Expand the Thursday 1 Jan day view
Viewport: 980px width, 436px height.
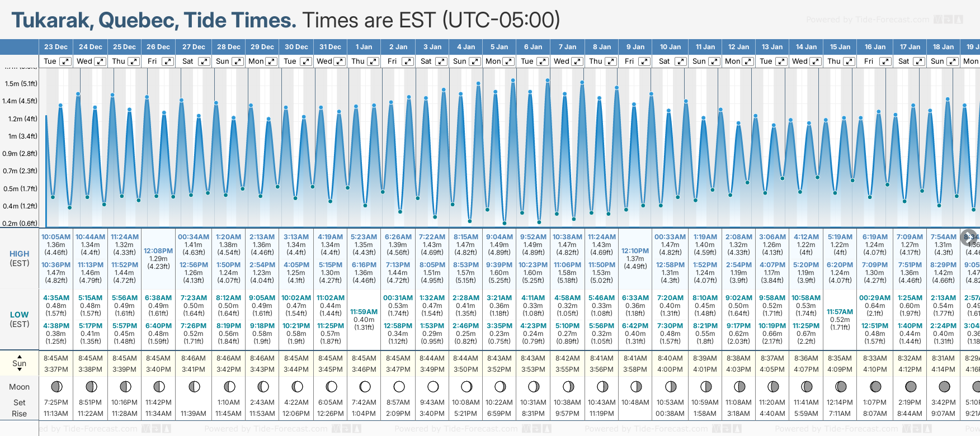click(373, 61)
